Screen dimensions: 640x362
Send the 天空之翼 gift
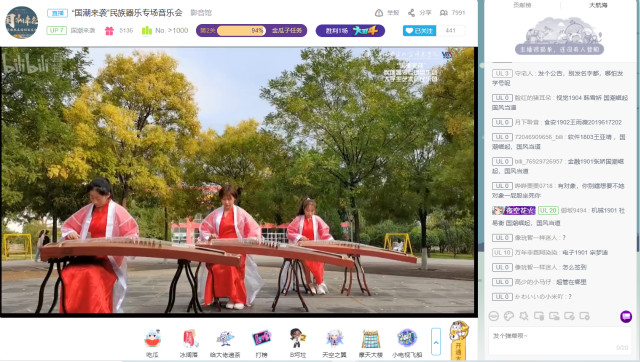(334, 343)
